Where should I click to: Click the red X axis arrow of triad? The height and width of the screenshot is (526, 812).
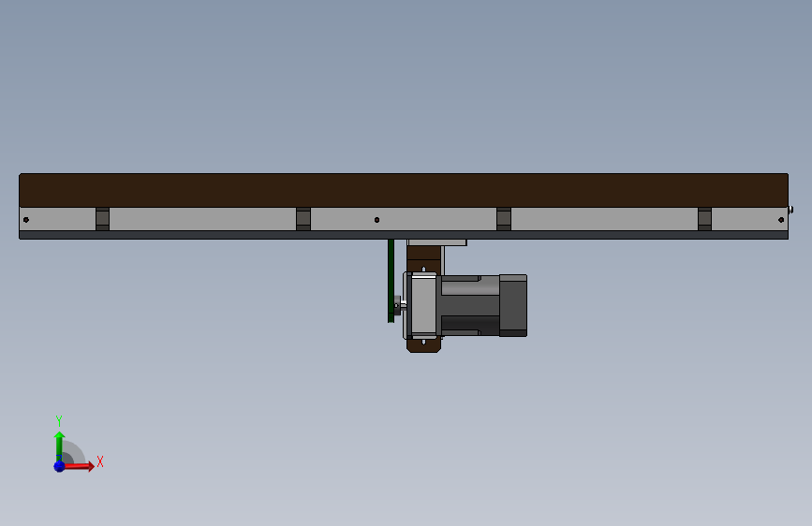point(80,466)
